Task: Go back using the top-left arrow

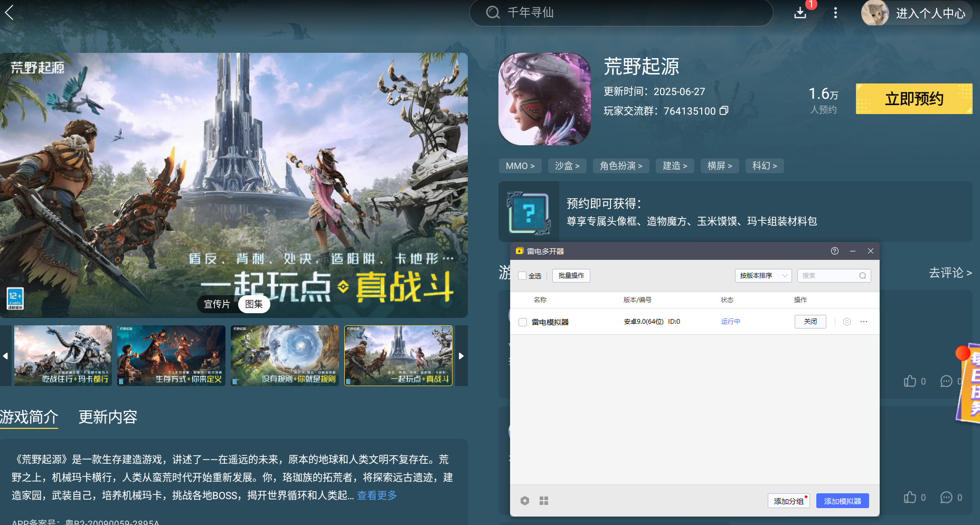Action: [10, 12]
